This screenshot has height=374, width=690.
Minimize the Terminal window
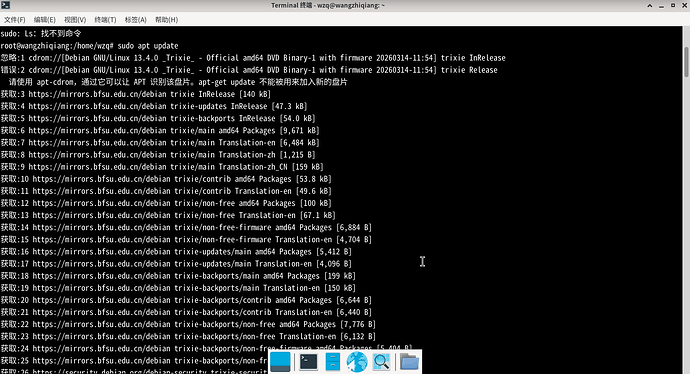pos(661,5)
